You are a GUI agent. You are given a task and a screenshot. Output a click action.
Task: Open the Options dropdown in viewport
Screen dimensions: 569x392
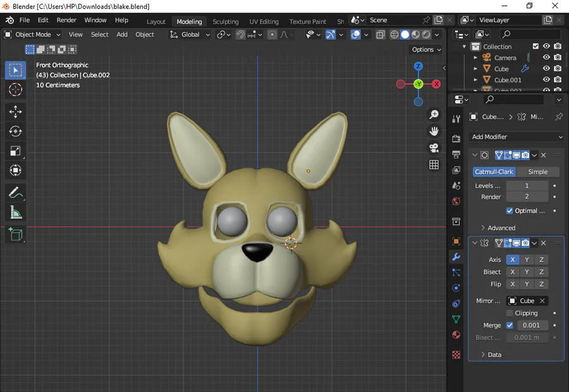426,49
